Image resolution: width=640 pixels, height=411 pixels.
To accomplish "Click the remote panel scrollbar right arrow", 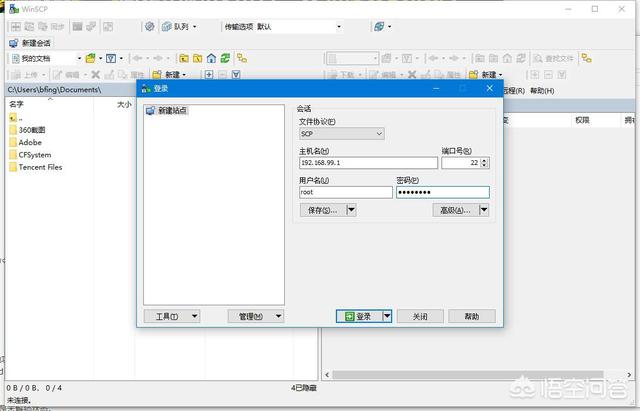I will pyautogui.click(x=629, y=375).
